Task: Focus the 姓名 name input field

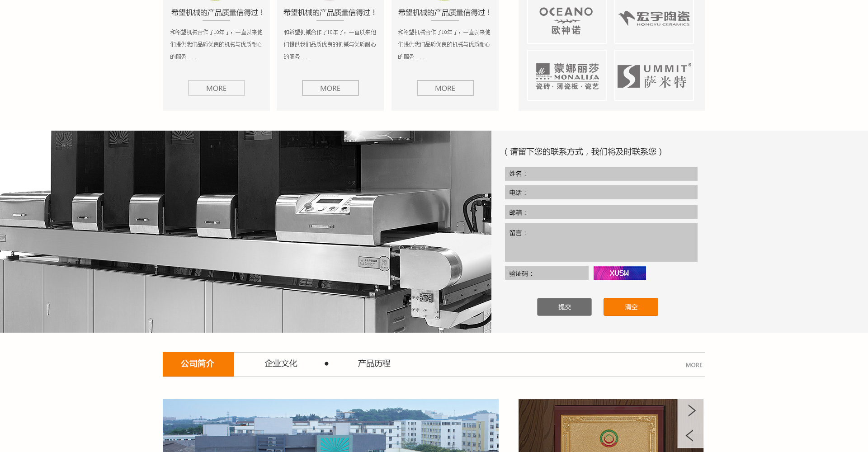Action: point(610,174)
